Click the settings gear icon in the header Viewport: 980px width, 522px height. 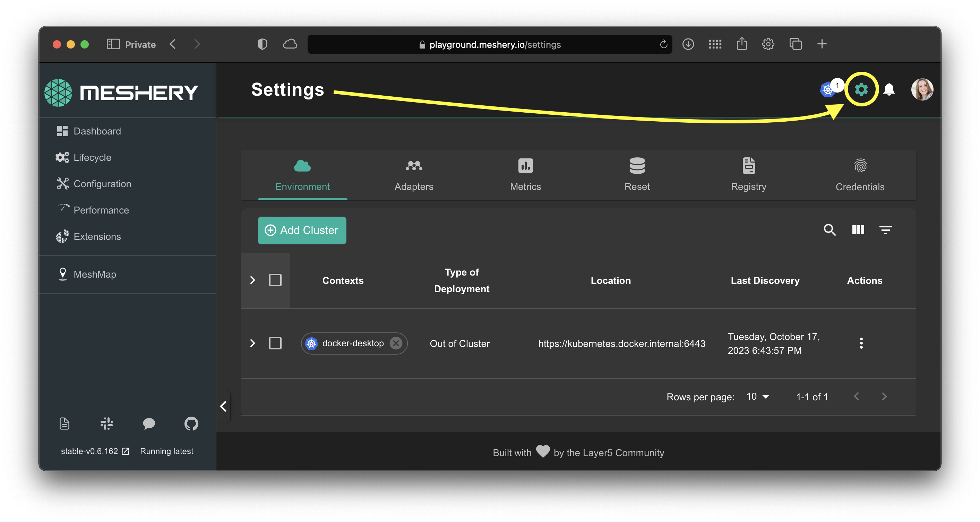point(861,90)
